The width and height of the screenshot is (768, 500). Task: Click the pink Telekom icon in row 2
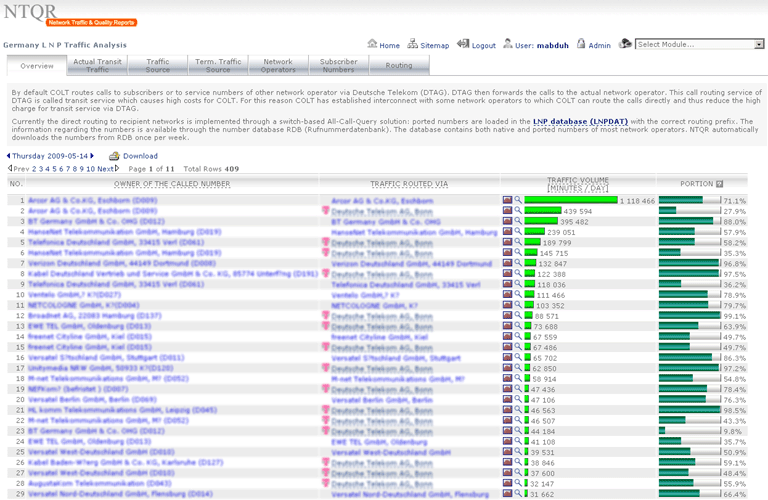325,212
